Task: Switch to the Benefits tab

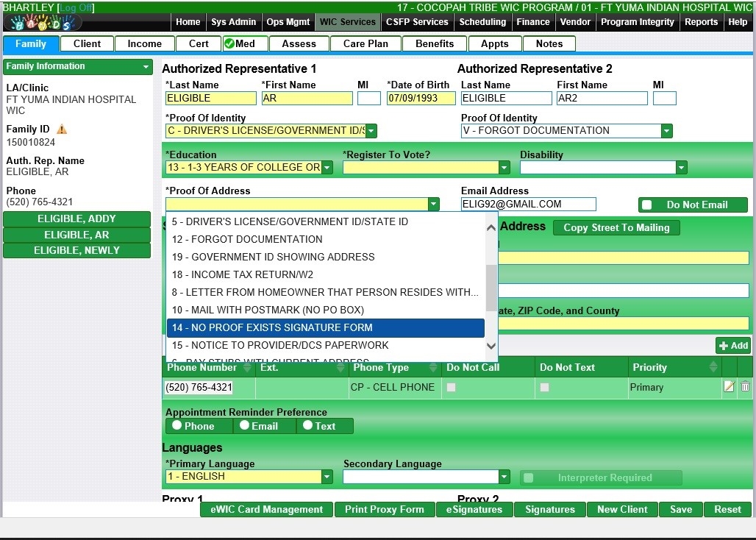Action: 435,44
